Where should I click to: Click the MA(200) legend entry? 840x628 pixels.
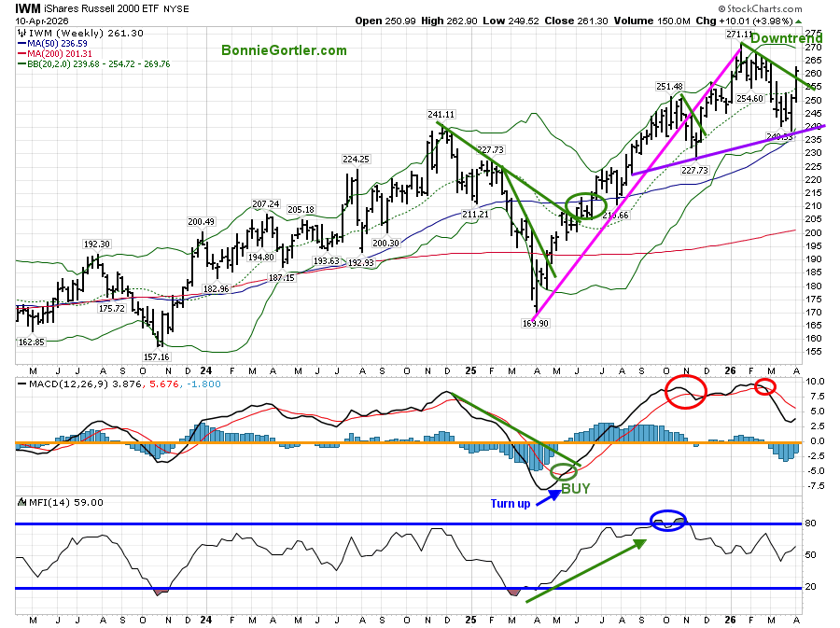[57, 54]
